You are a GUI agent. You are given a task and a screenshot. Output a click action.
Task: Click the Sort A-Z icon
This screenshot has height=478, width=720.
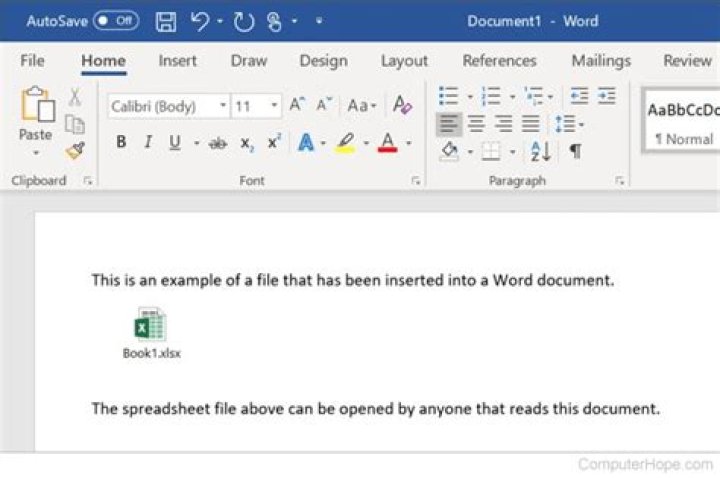540,151
